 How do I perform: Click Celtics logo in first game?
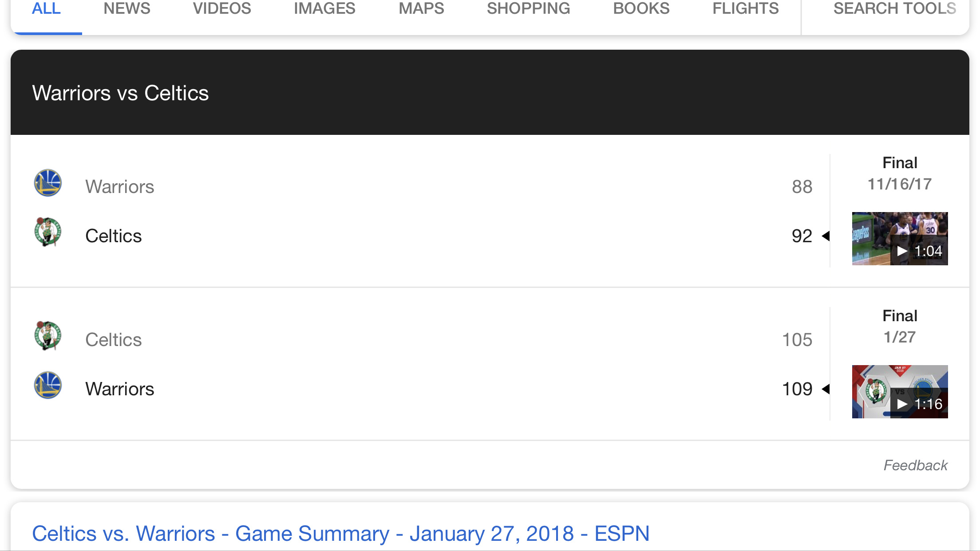[48, 232]
